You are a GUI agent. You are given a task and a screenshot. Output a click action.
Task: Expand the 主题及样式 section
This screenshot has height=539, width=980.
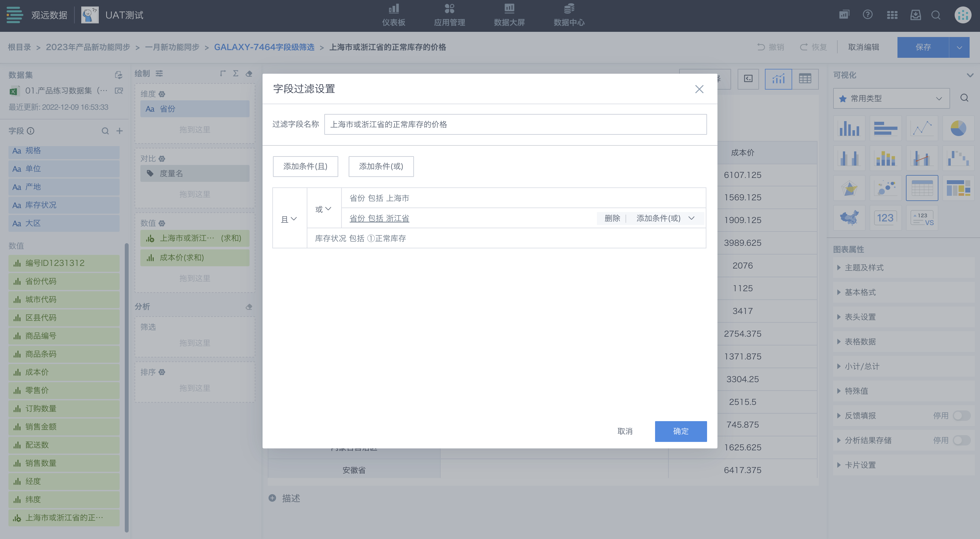(x=864, y=268)
